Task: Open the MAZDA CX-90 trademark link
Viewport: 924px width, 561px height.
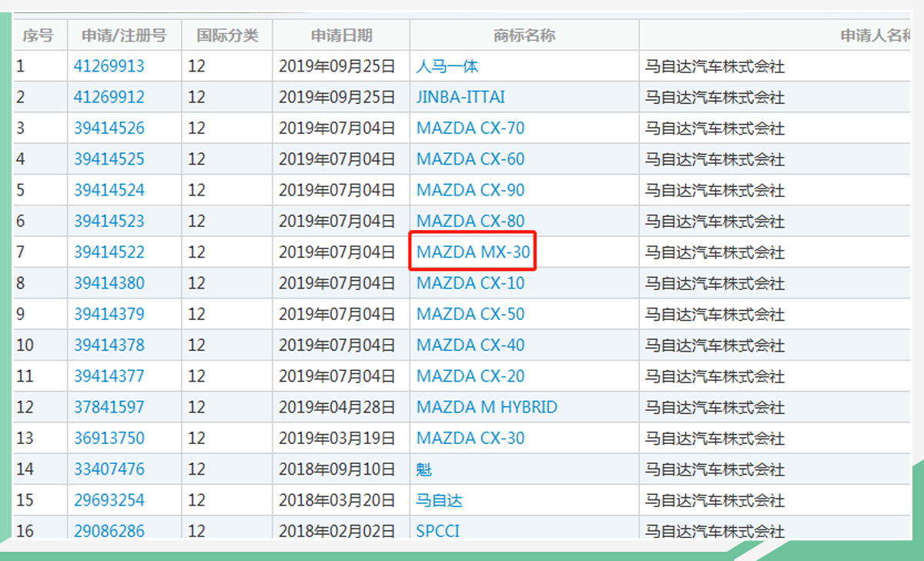Action: pyautogui.click(x=470, y=190)
